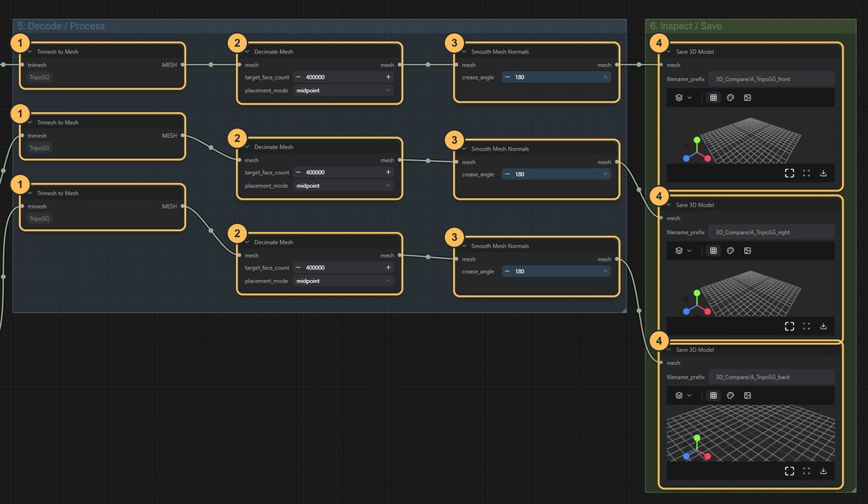Open scene layers menu in A_TripoSG_front viewer
Viewport: 868px width, 504px height.
pos(679,97)
